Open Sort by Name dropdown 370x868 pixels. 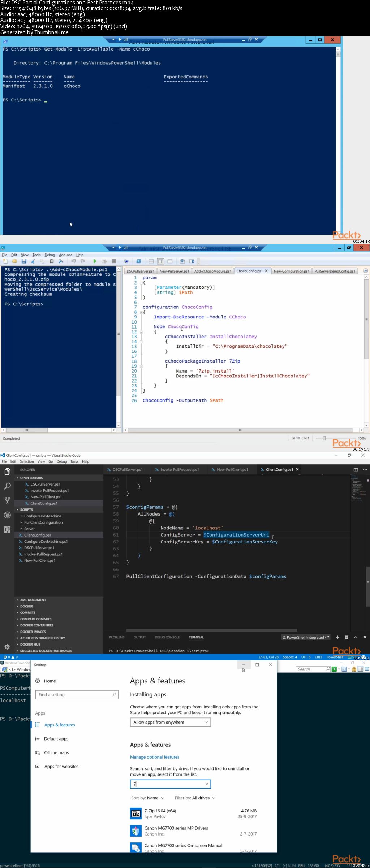coord(148,798)
